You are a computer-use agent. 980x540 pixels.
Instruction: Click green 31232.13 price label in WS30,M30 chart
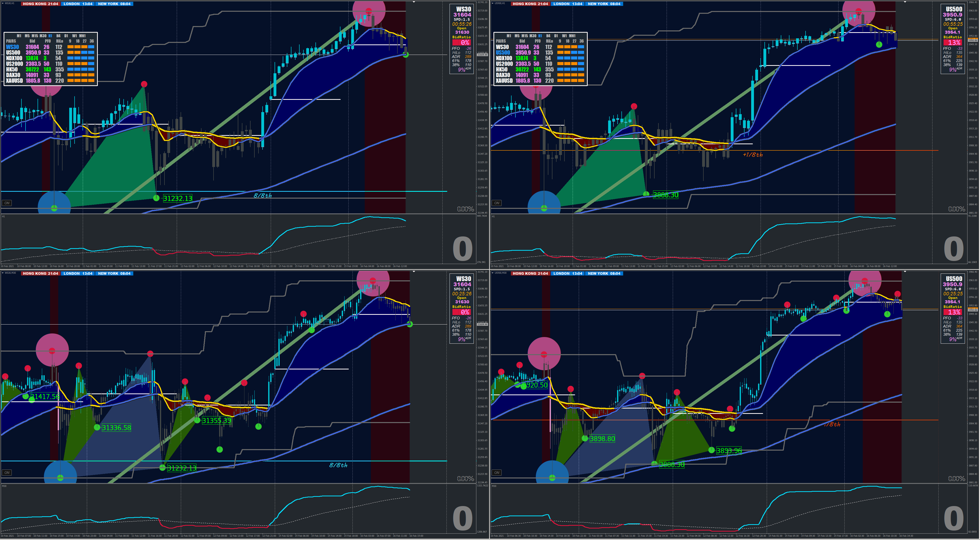point(182,468)
